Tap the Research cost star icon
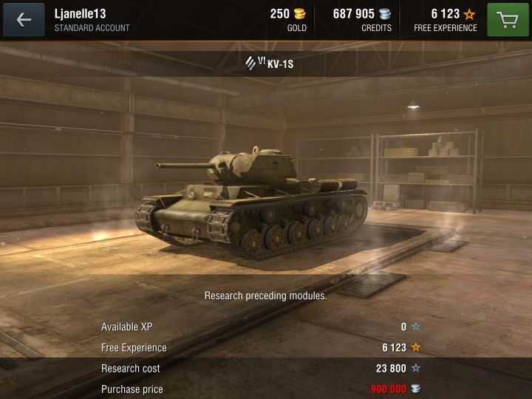 (415, 368)
